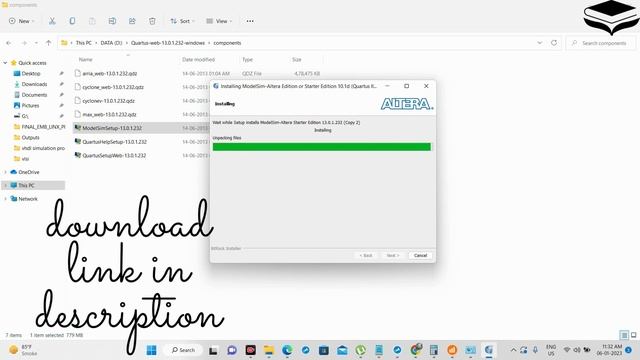Click the Back button in installer
The height and width of the screenshot is (360, 640).
366,256
